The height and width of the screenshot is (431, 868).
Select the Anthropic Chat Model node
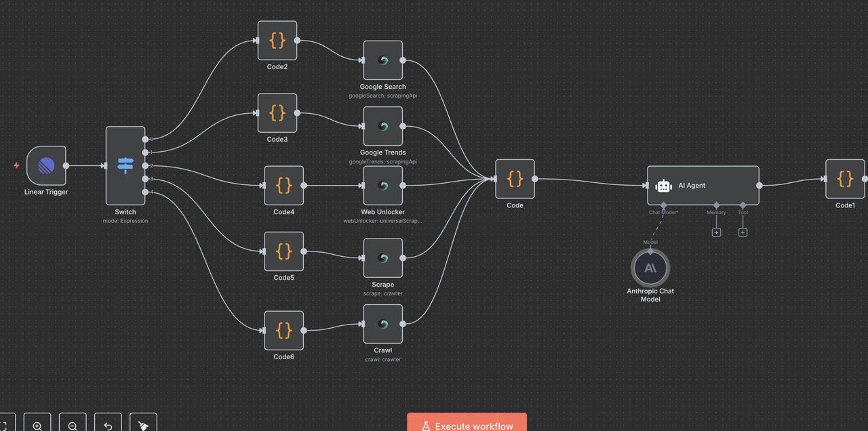click(650, 268)
